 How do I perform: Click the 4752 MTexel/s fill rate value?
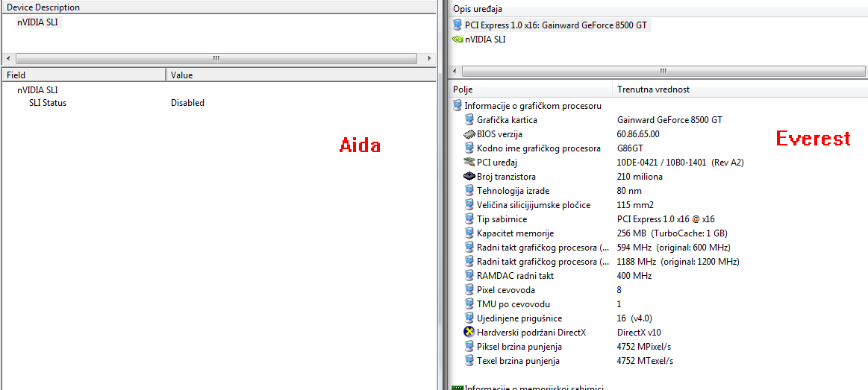point(645,361)
